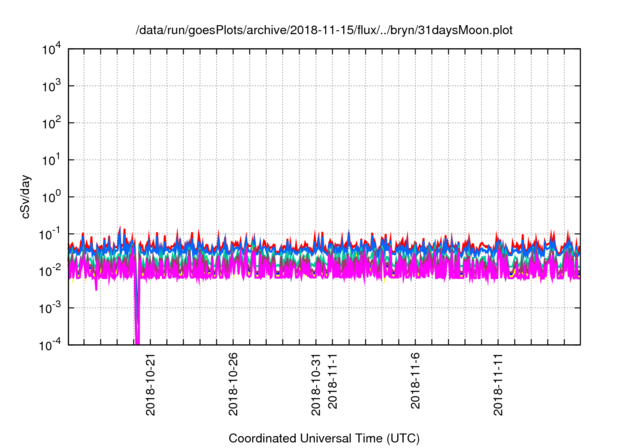Click the deep magenta drop reaching 10^-4
Image resolution: width=640 pixels, height=448 pixels.
137,325
